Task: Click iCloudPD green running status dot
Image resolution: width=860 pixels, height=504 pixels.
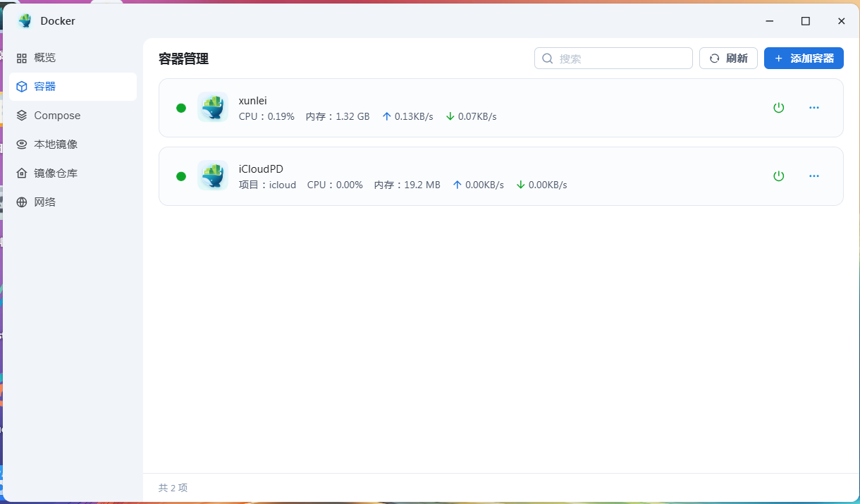Action: click(181, 176)
